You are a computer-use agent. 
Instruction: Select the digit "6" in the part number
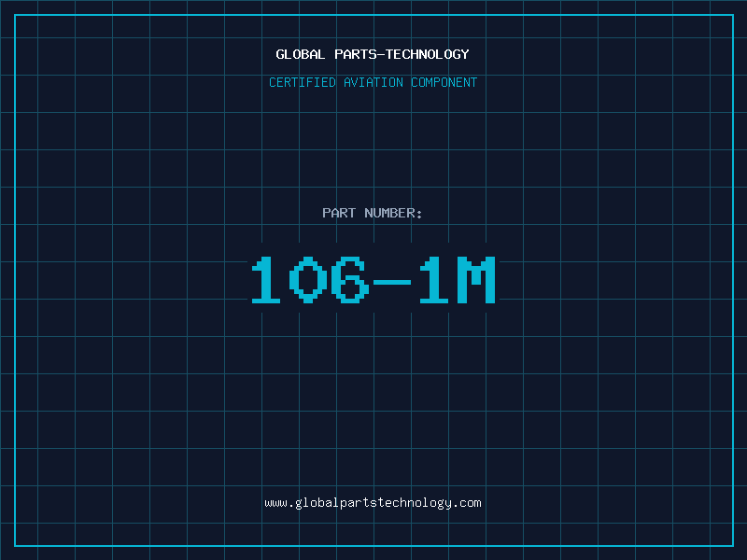point(351,280)
